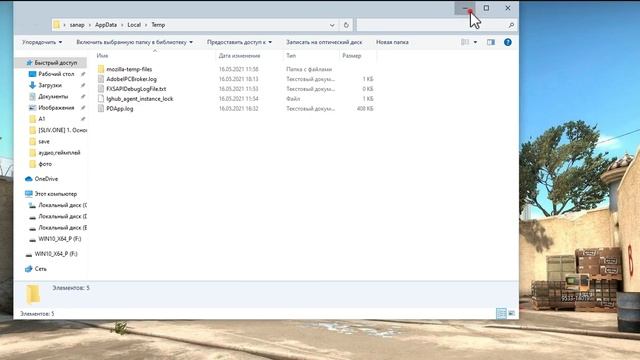Go to AppData in the breadcrumb
640x360 pixels.
point(106,25)
